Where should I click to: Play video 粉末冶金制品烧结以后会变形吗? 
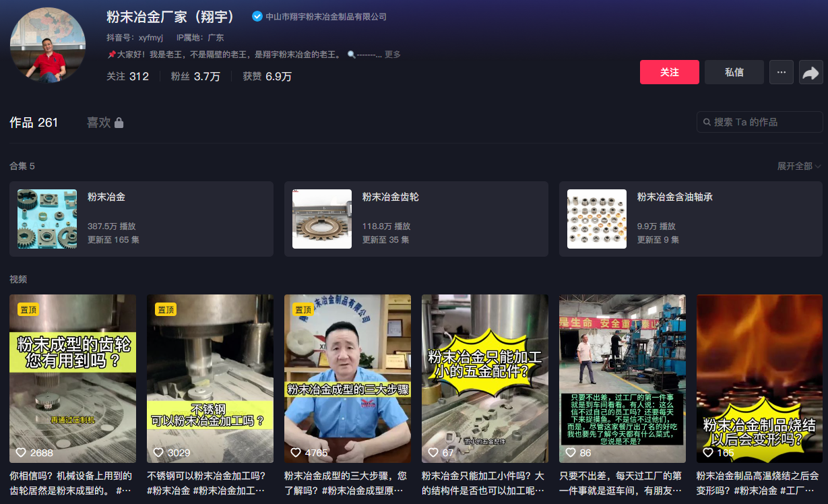[x=760, y=379]
